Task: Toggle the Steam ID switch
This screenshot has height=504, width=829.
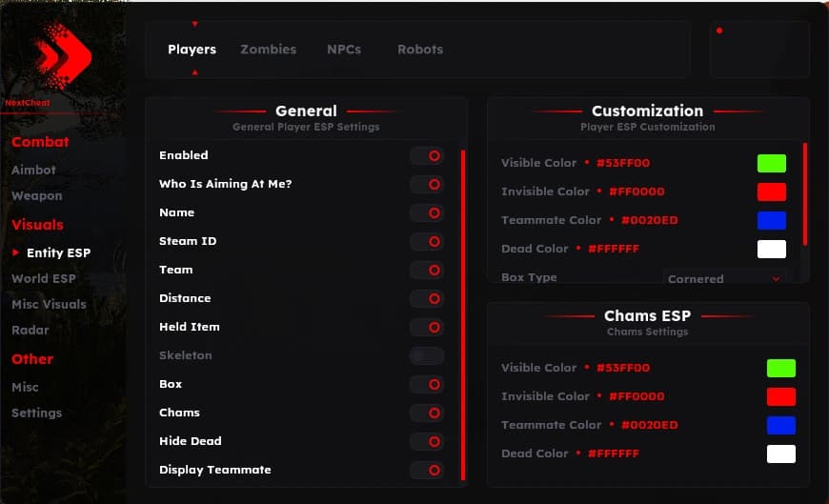Action: coord(427,241)
